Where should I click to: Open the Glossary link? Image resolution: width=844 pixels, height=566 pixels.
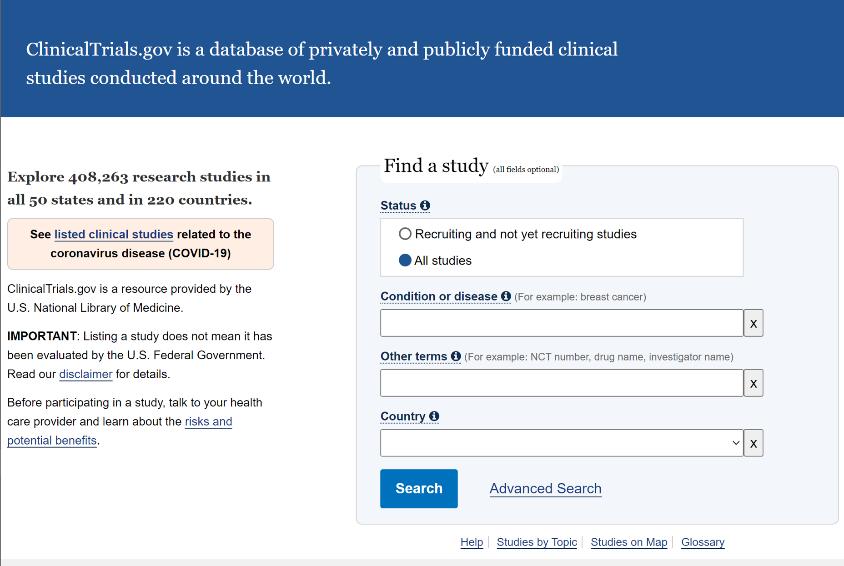(x=702, y=542)
